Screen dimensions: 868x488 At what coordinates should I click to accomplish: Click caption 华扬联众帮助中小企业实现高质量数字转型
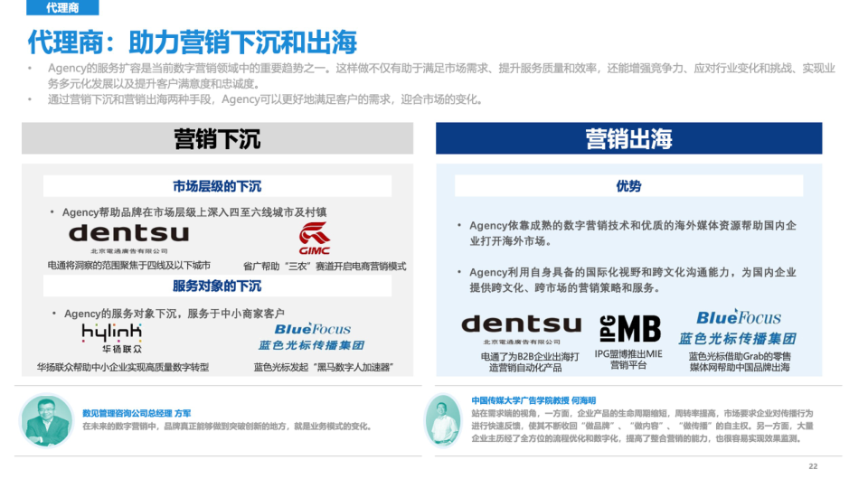(123, 368)
